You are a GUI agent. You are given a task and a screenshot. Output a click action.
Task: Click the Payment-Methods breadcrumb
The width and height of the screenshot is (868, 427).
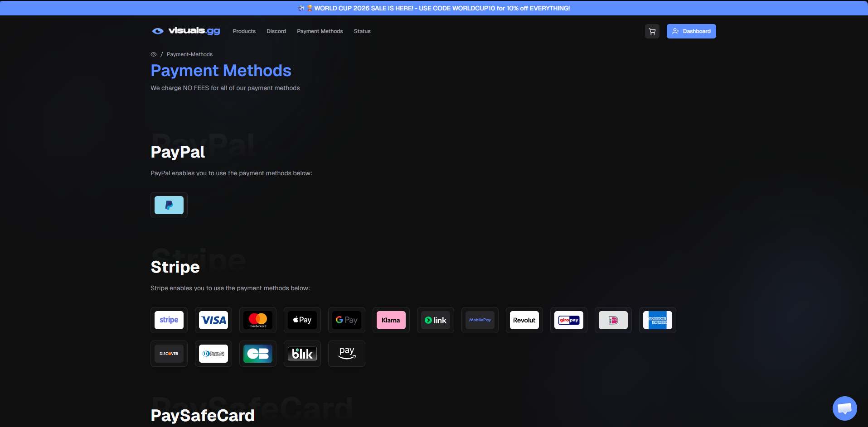coord(189,54)
